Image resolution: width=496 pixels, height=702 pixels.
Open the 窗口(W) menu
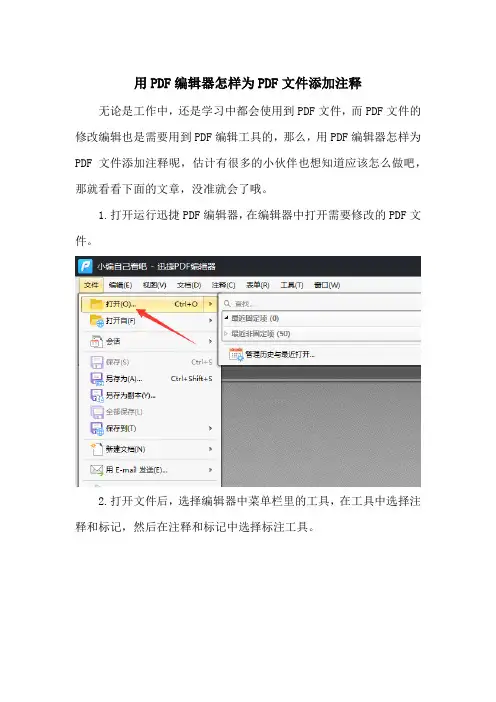pos(327,285)
